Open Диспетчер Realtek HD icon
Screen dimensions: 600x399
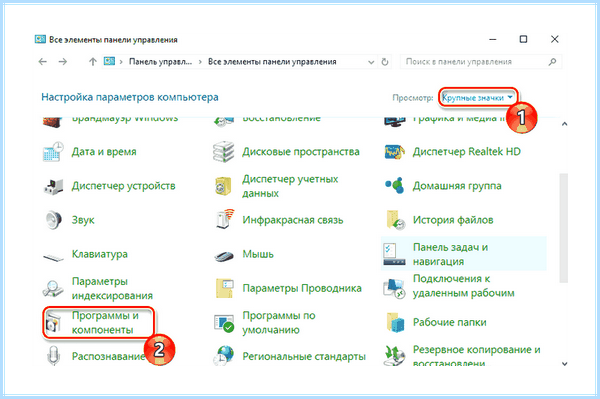(394, 152)
